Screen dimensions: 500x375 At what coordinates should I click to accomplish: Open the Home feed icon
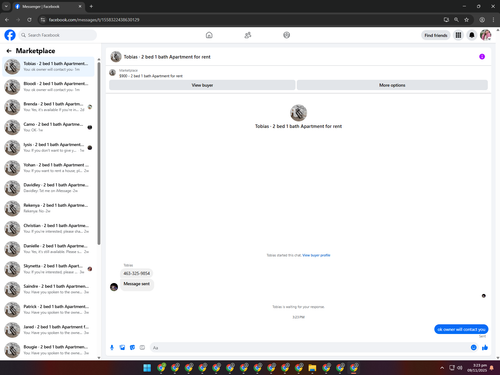(x=209, y=35)
